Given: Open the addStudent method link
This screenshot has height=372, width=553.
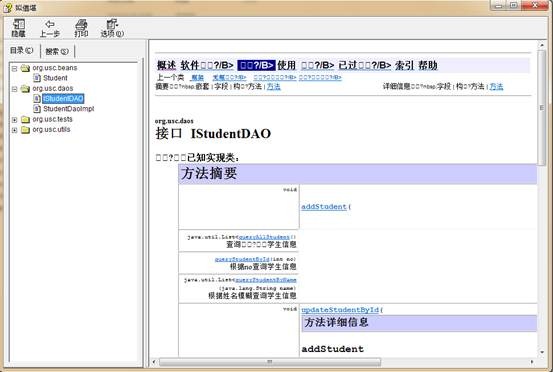Looking at the screenshot, I should (324, 207).
